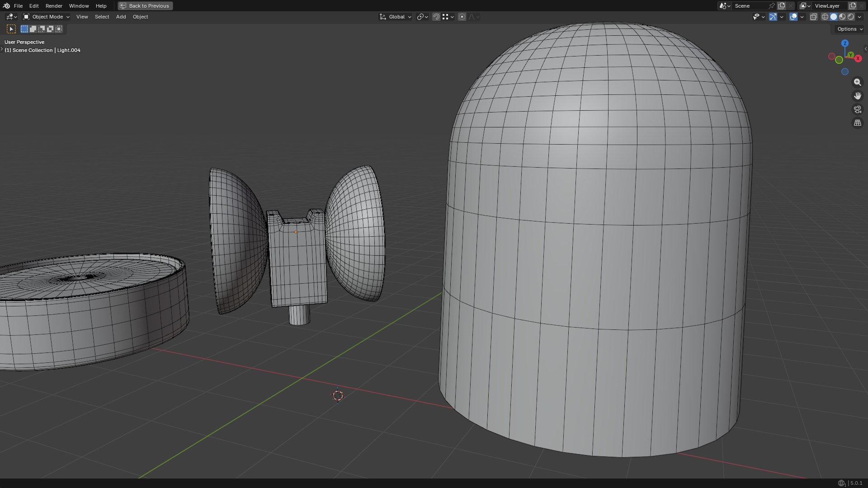This screenshot has height=488, width=868.
Task: Toggle viewport gizmos display
Action: pyautogui.click(x=773, y=17)
